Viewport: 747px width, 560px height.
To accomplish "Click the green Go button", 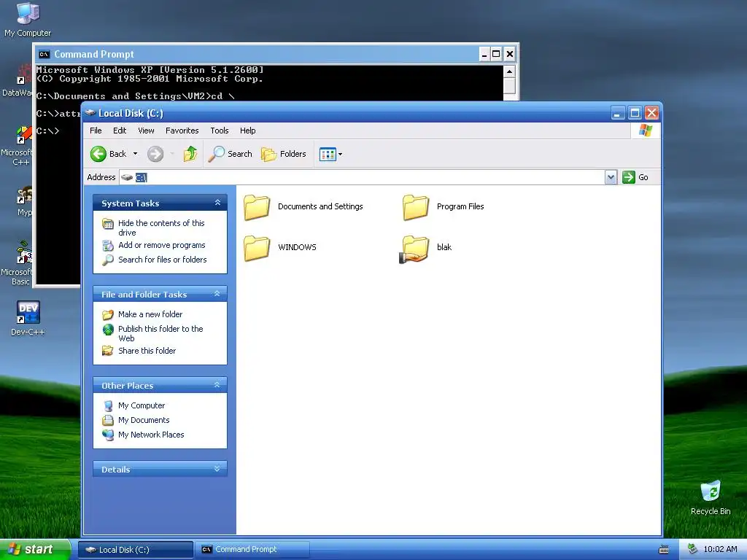I will point(636,177).
